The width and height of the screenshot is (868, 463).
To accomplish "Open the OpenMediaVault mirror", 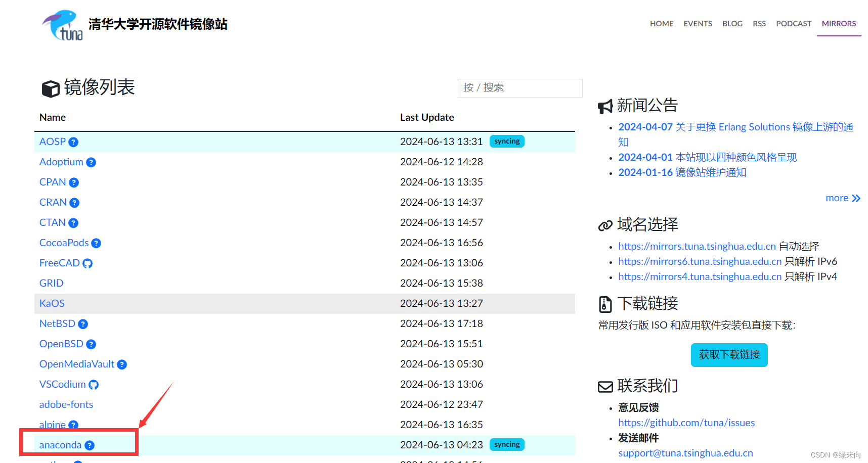I will pyautogui.click(x=77, y=364).
